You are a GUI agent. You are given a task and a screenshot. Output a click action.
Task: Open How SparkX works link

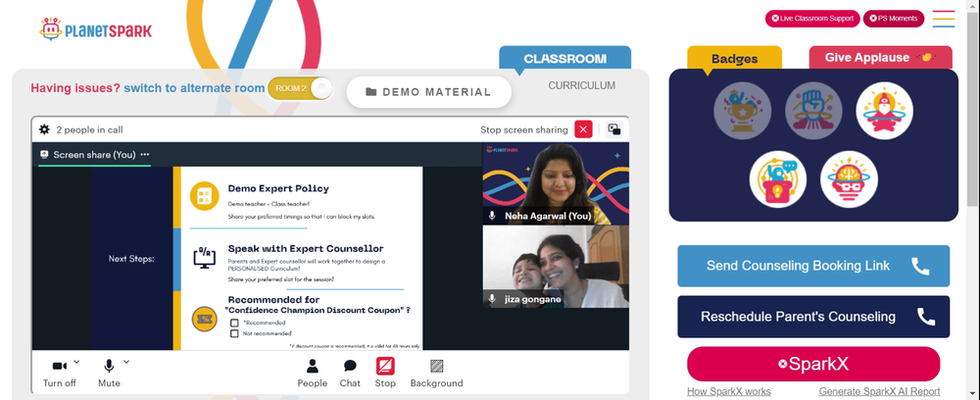click(x=729, y=392)
